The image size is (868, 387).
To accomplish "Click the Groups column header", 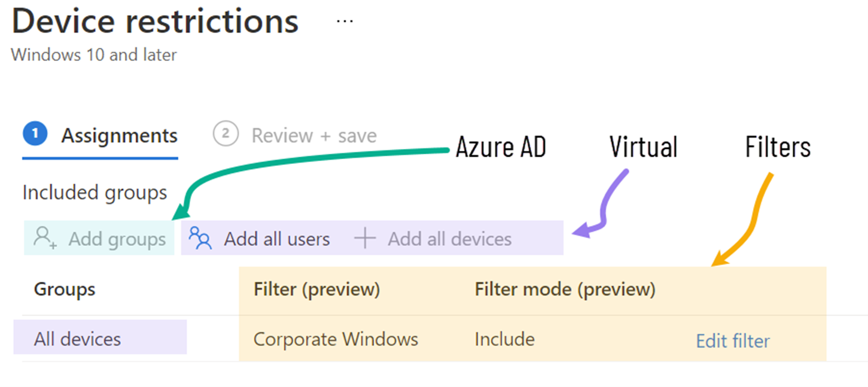I will [x=65, y=290].
